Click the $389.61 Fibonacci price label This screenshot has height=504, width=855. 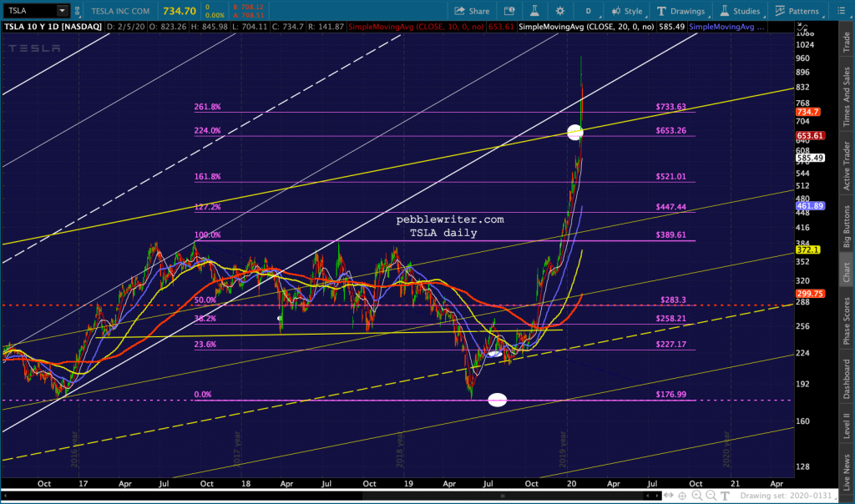670,234
